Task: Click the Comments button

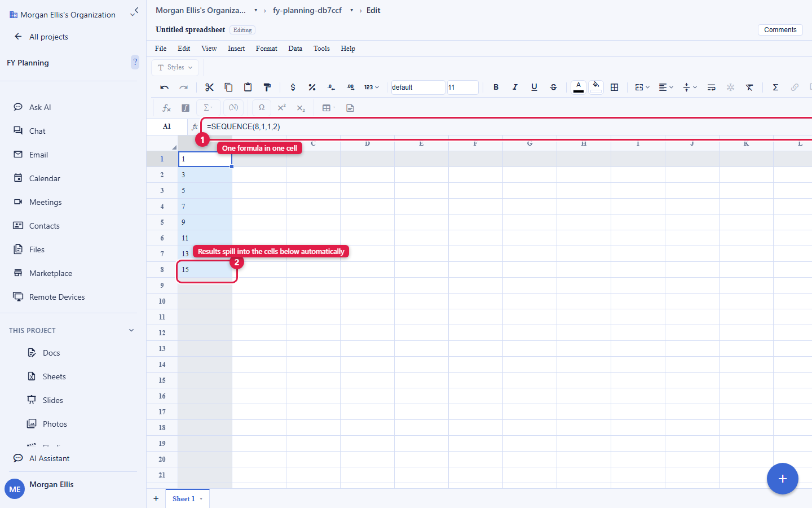Action: [780, 30]
